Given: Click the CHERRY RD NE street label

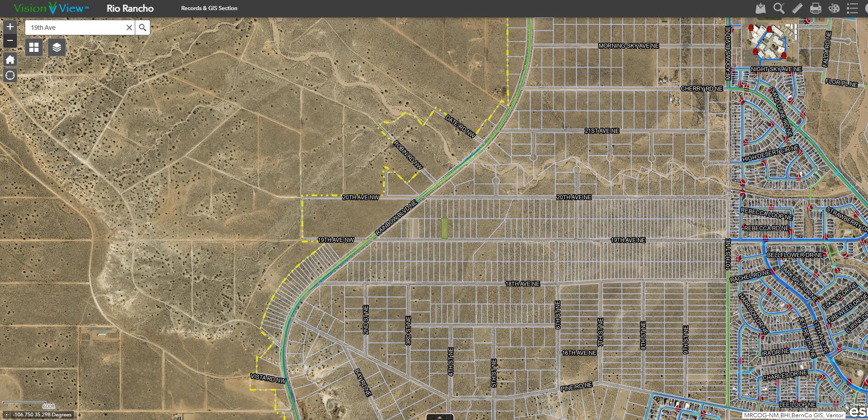Looking at the screenshot, I should tap(702, 89).
